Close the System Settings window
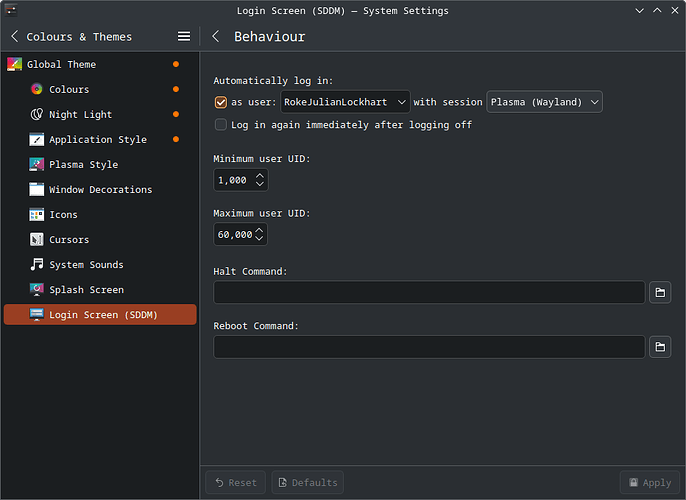The image size is (686, 500). click(x=675, y=10)
